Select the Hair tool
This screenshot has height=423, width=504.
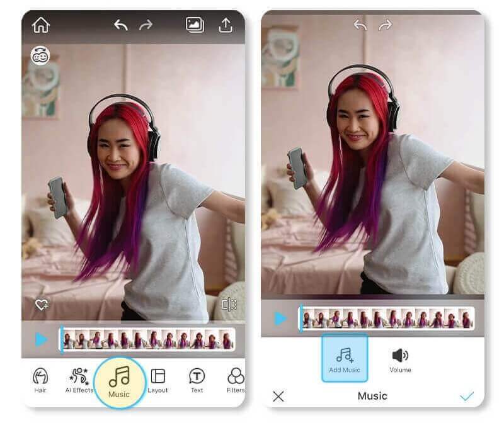40,380
